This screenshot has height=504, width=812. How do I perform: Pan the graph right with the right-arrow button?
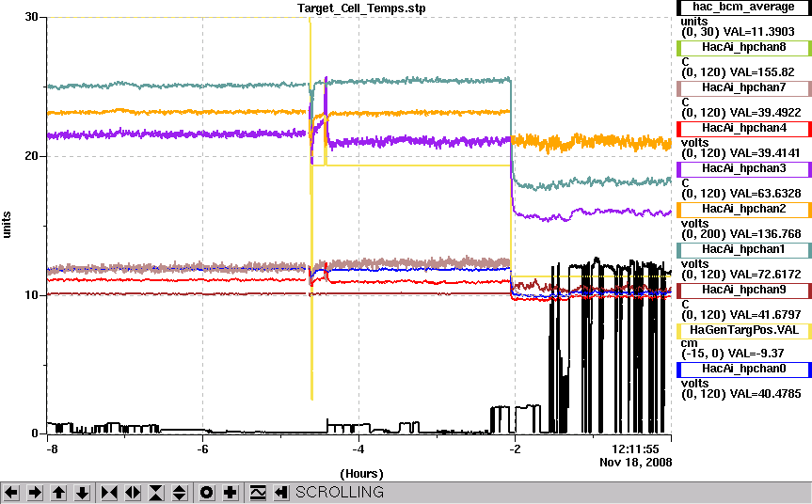35,492
